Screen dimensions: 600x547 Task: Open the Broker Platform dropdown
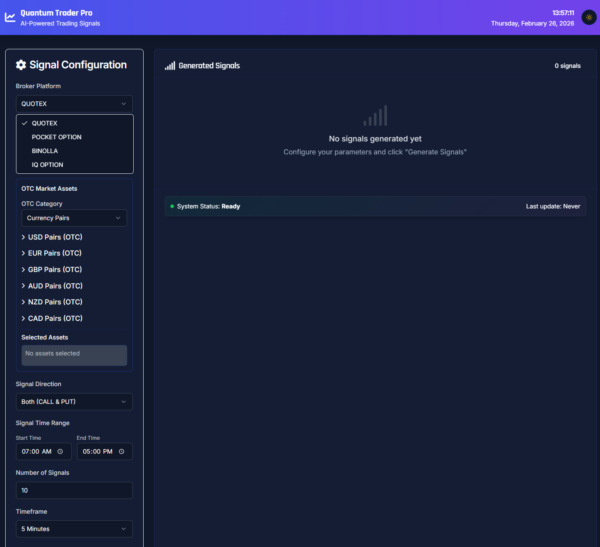tap(74, 103)
